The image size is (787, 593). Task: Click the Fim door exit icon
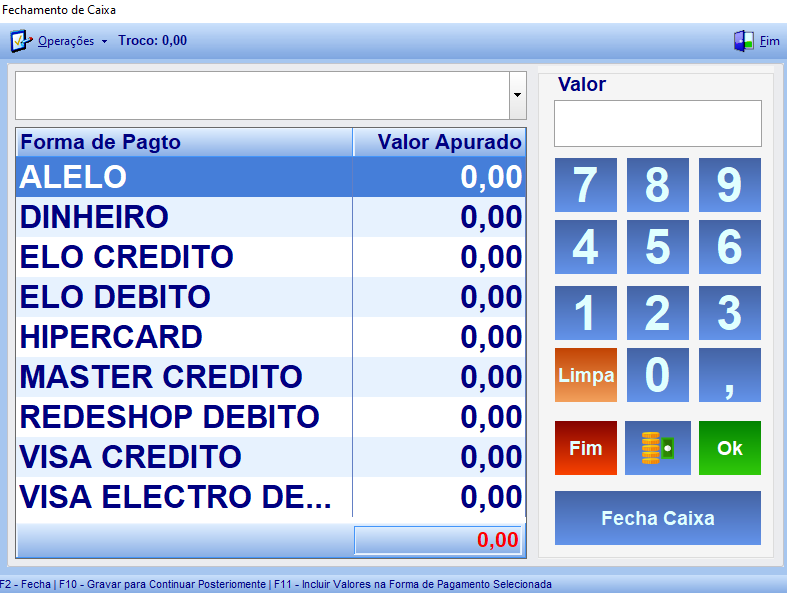coord(743,41)
